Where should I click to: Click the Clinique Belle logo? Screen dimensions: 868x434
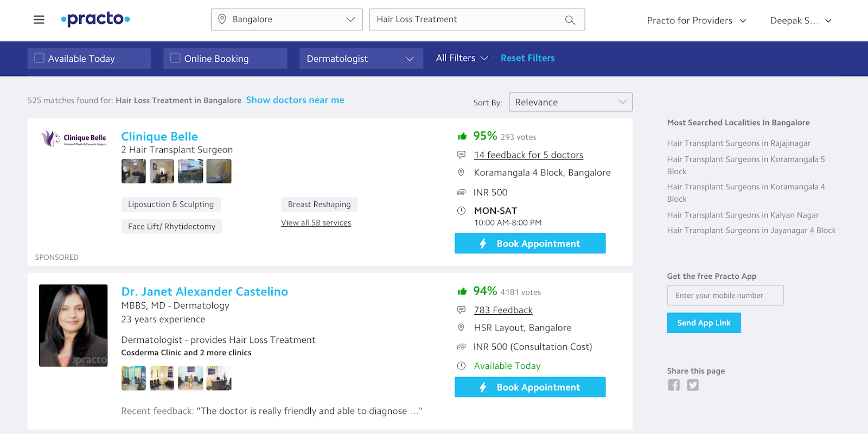click(74, 138)
